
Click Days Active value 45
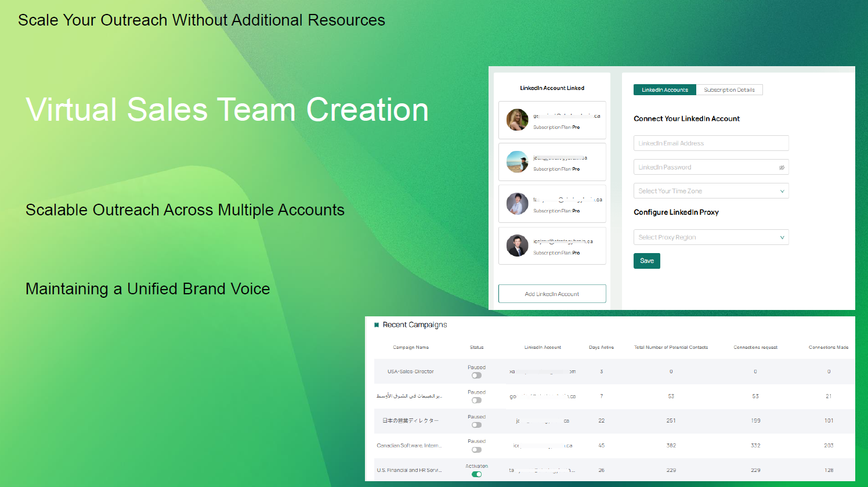pos(602,446)
